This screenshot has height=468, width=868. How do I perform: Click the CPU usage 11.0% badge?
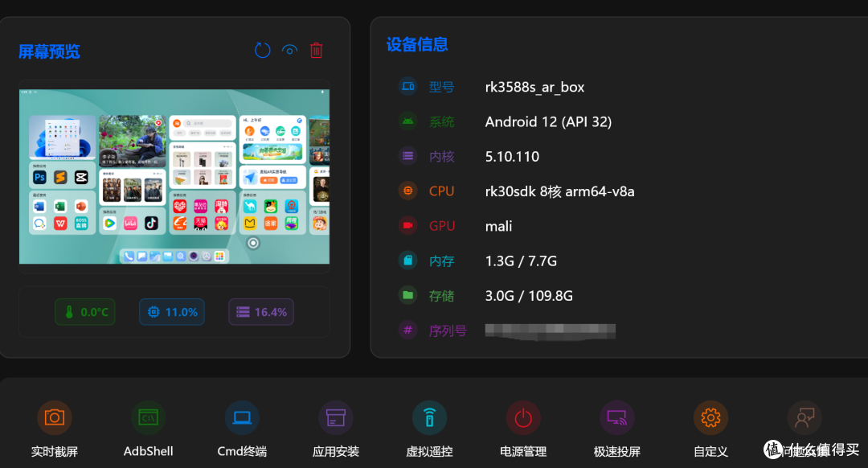click(172, 312)
